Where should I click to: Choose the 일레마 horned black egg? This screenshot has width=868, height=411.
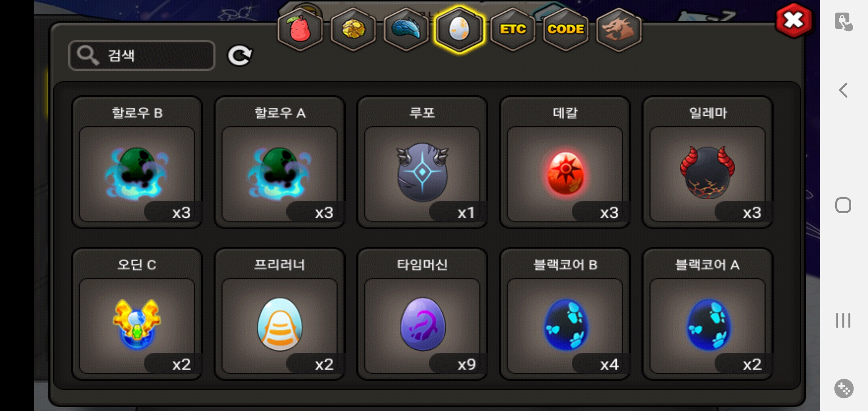tap(708, 162)
